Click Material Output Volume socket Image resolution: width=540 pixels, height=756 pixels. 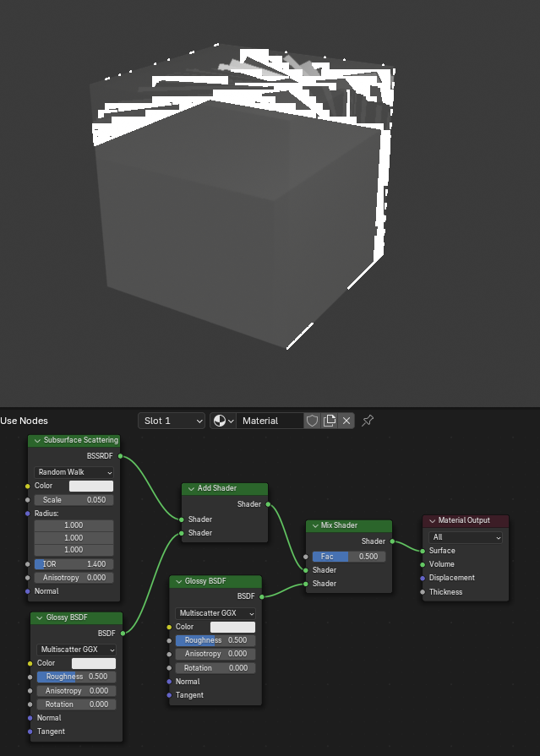423,564
